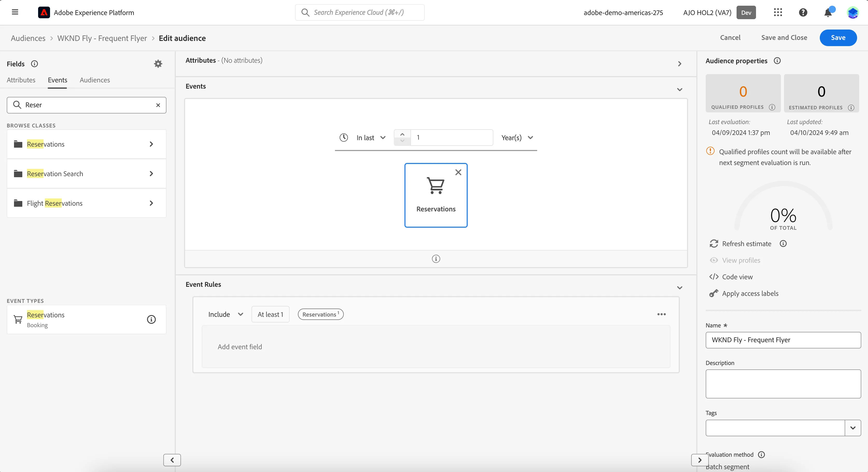Click Refresh estimate info icon

(x=783, y=244)
